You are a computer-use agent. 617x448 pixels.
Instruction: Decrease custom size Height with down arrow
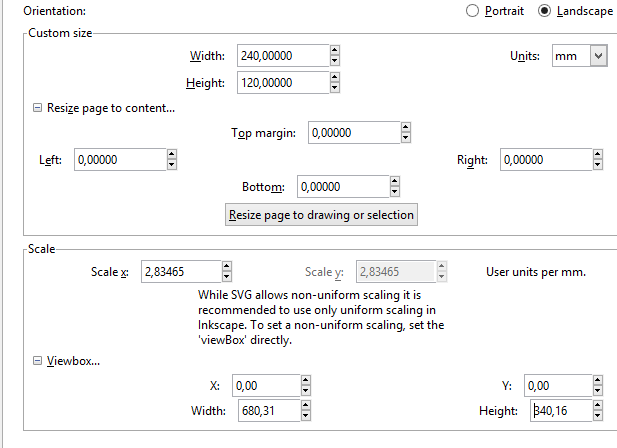[334, 88]
